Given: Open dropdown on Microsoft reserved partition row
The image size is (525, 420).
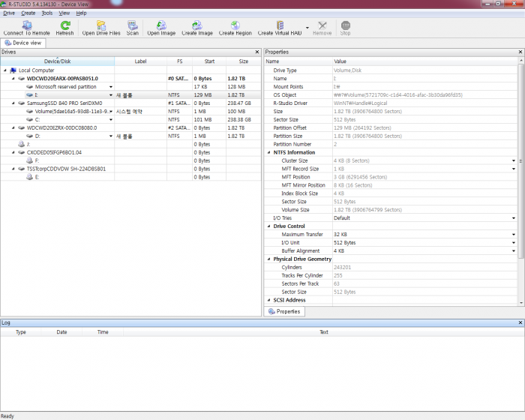Looking at the screenshot, I should [x=111, y=87].
